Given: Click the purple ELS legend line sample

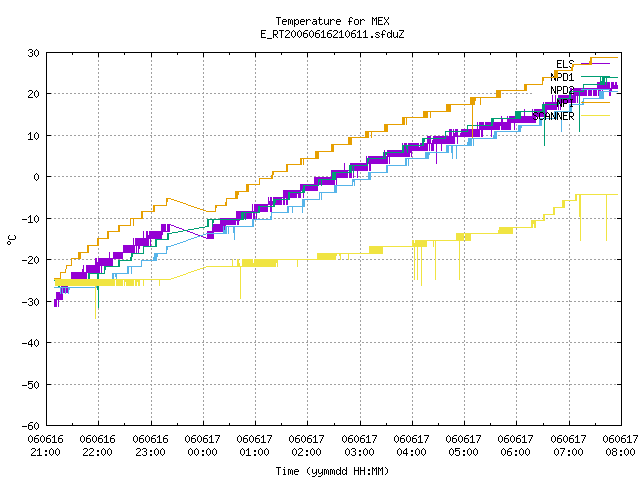Looking at the screenshot, I should [x=595, y=64].
